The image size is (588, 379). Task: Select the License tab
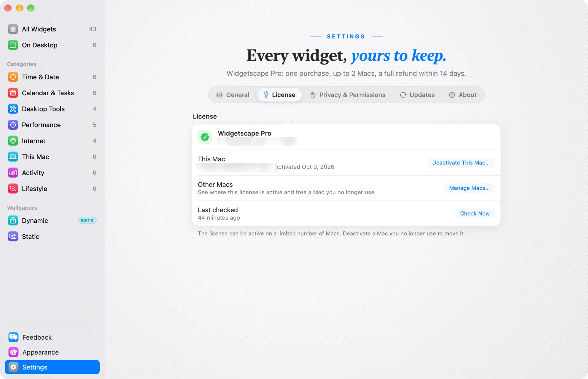coord(280,95)
